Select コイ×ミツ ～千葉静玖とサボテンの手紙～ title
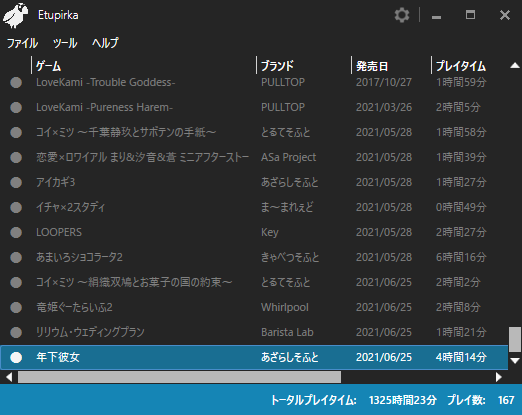The width and height of the screenshot is (522, 415). coord(126,132)
